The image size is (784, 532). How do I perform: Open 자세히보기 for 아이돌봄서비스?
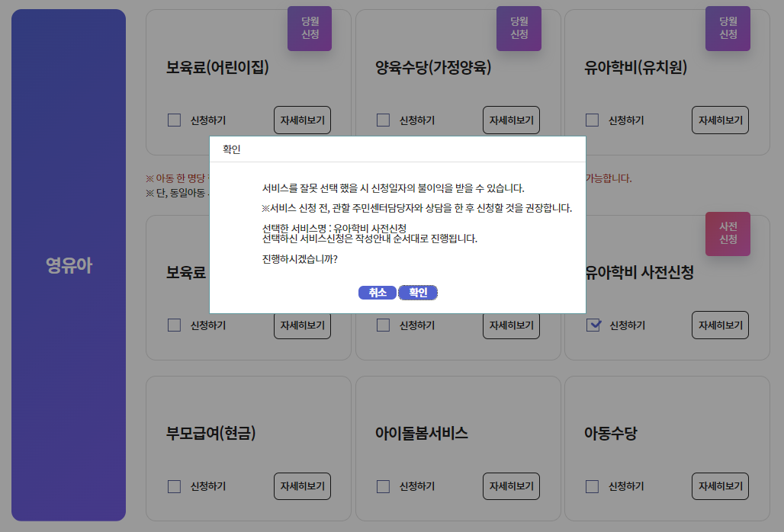click(511, 486)
